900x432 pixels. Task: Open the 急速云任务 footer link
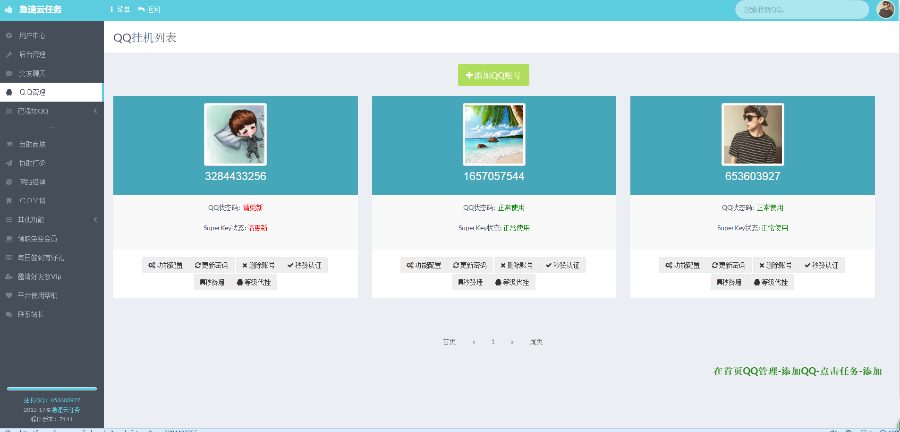tap(66, 410)
